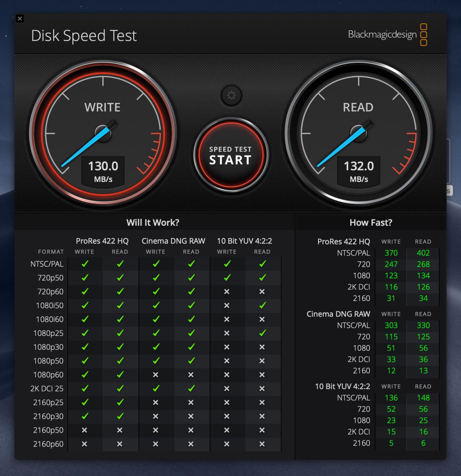Click the Cinema DNG 720 read value 125
The width and height of the screenshot is (461, 476).
pos(423,337)
